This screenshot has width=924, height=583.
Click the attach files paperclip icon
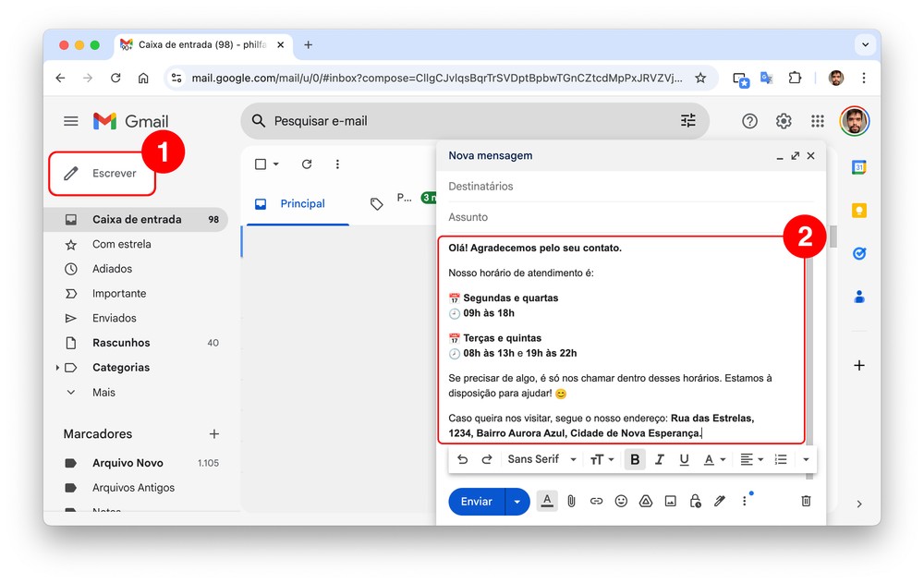click(572, 501)
